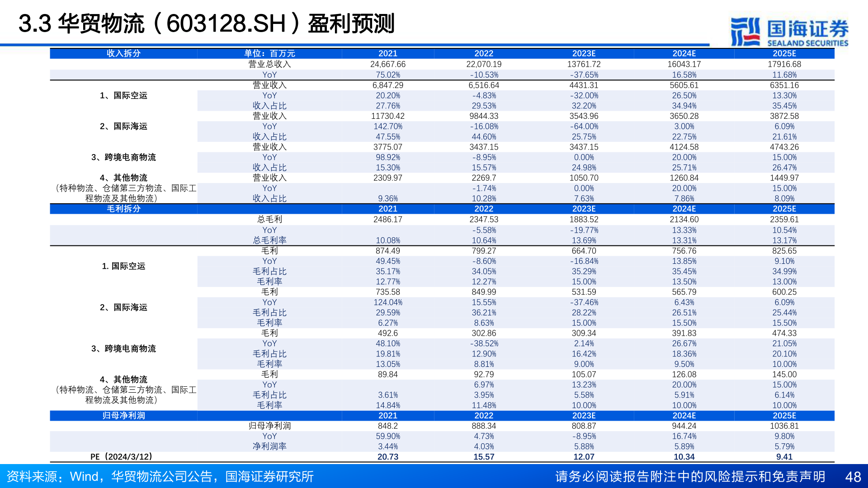Screen dimensions: 868x488
Task: Click the Sealand Securities logo
Action: coord(789,32)
